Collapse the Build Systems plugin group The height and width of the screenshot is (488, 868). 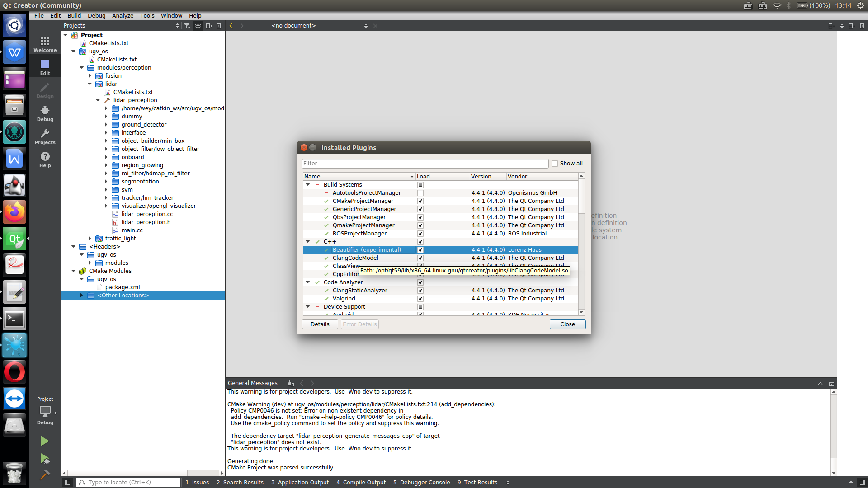(308, 185)
